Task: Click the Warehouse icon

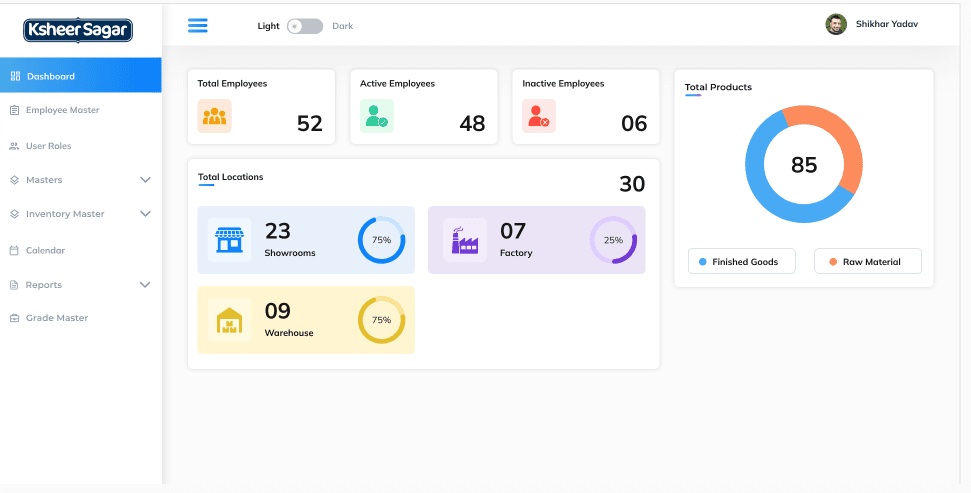Action: click(229, 320)
